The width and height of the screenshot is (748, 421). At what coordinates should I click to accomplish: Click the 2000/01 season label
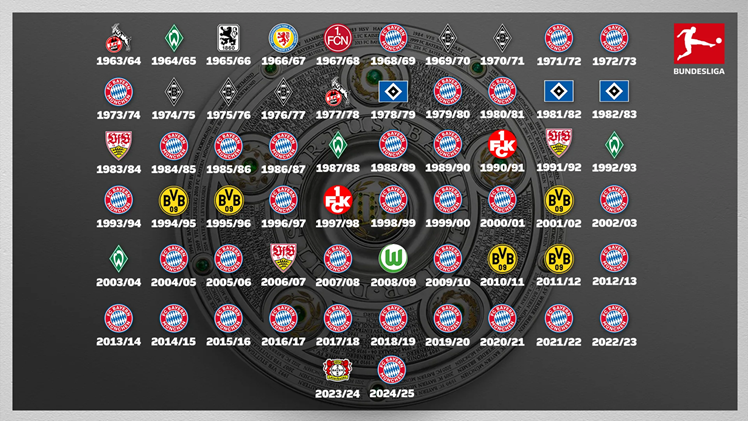tap(502, 223)
